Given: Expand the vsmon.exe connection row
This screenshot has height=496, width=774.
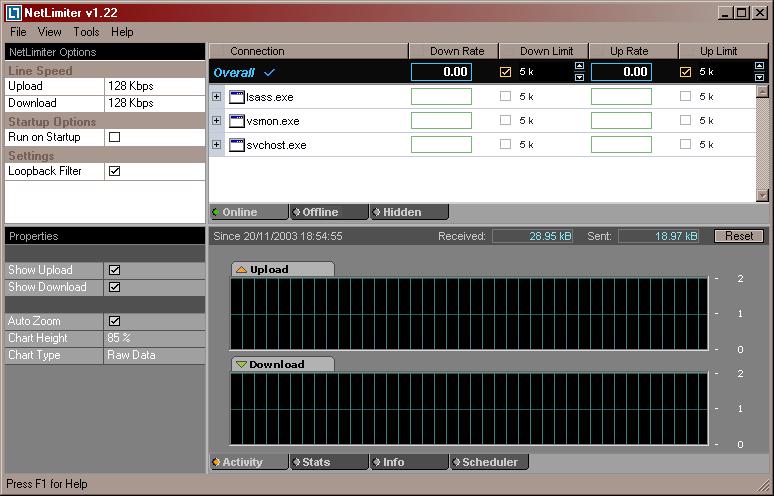Looking at the screenshot, I should click(x=216, y=120).
